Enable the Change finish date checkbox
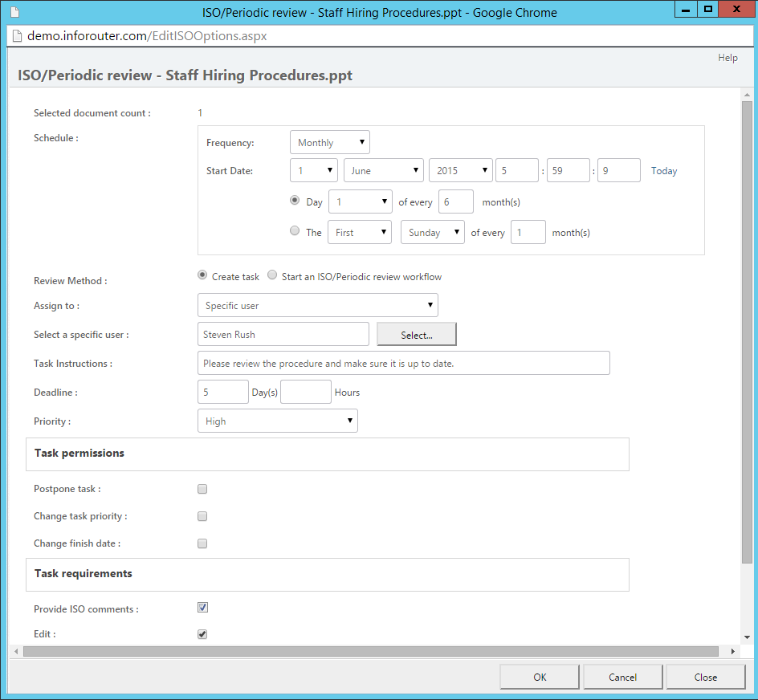Screen dimensions: 758x700 coord(202,543)
